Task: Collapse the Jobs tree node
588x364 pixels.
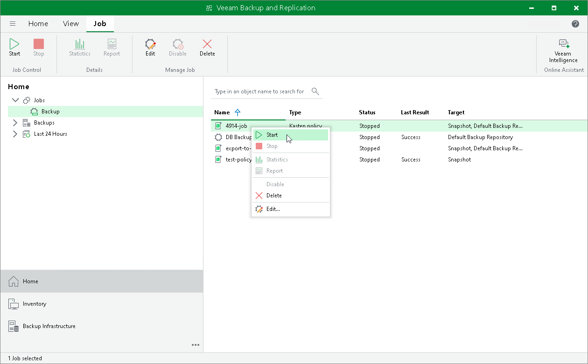Action: pyautogui.click(x=15, y=100)
